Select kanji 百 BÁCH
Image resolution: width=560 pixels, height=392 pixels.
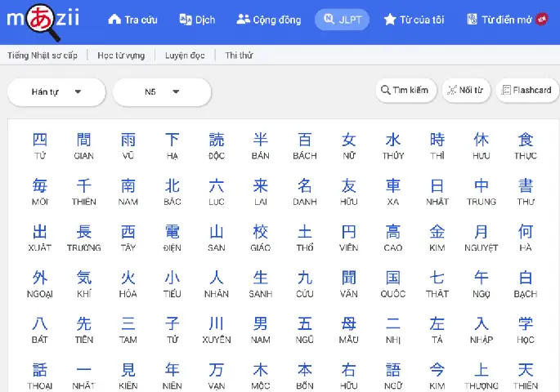[305, 146]
